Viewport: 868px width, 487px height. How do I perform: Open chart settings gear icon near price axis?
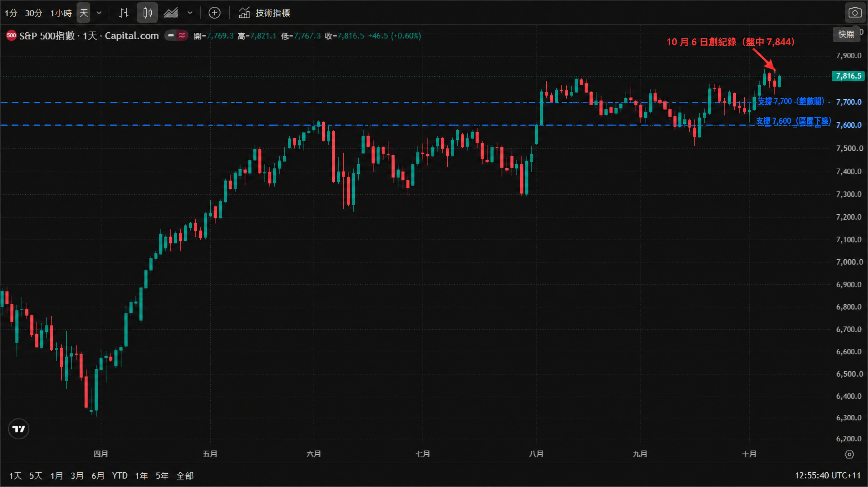pyautogui.click(x=850, y=455)
